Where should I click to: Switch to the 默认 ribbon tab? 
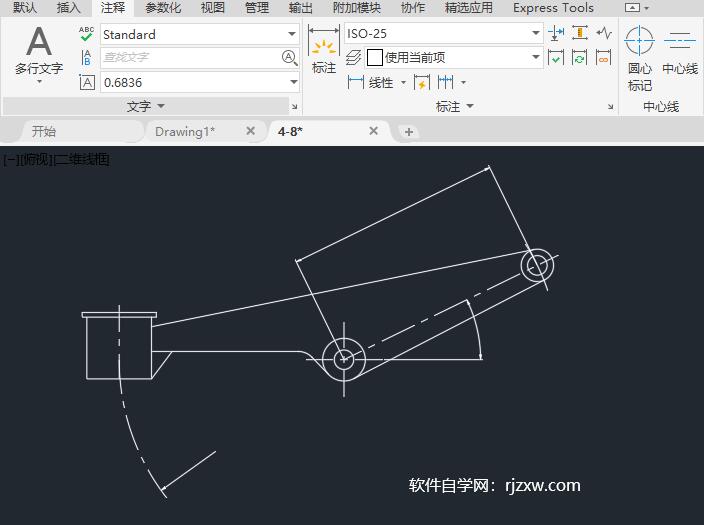pyautogui.click(x=25, y=8)
